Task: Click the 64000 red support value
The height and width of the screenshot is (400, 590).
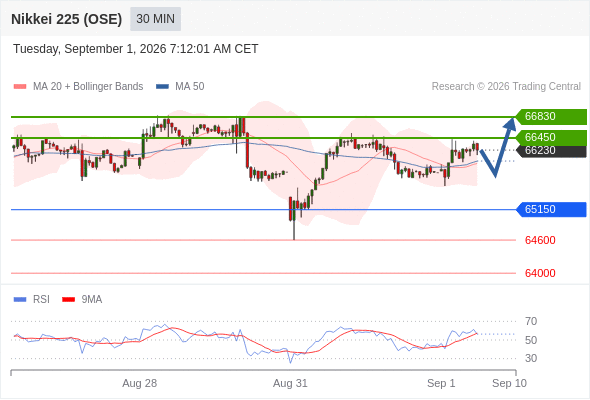Action: [x=540, y=273]
